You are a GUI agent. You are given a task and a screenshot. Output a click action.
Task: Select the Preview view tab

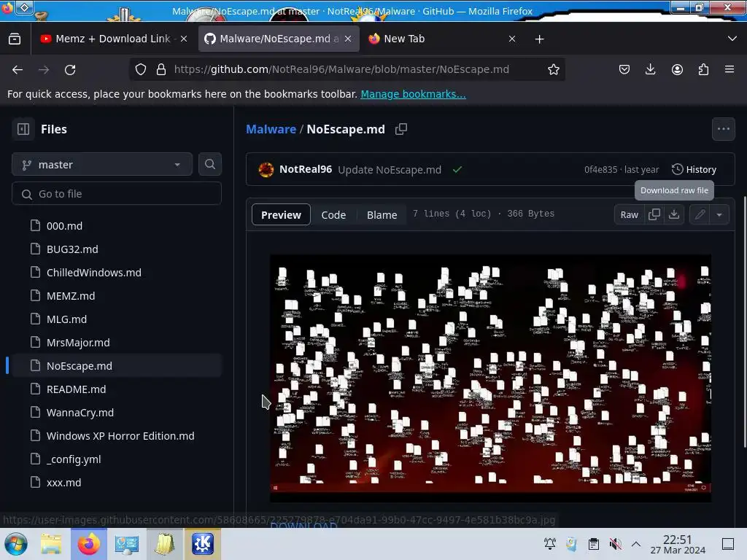coord(281,215)
